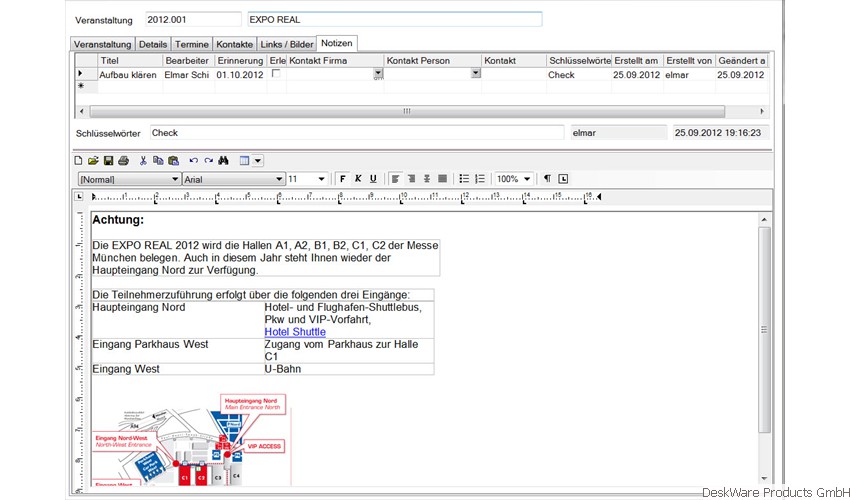The width and height of the screenshot is (850, 500).
Task: Click the Messe map image in the note
Action: (x=191, y=439)
